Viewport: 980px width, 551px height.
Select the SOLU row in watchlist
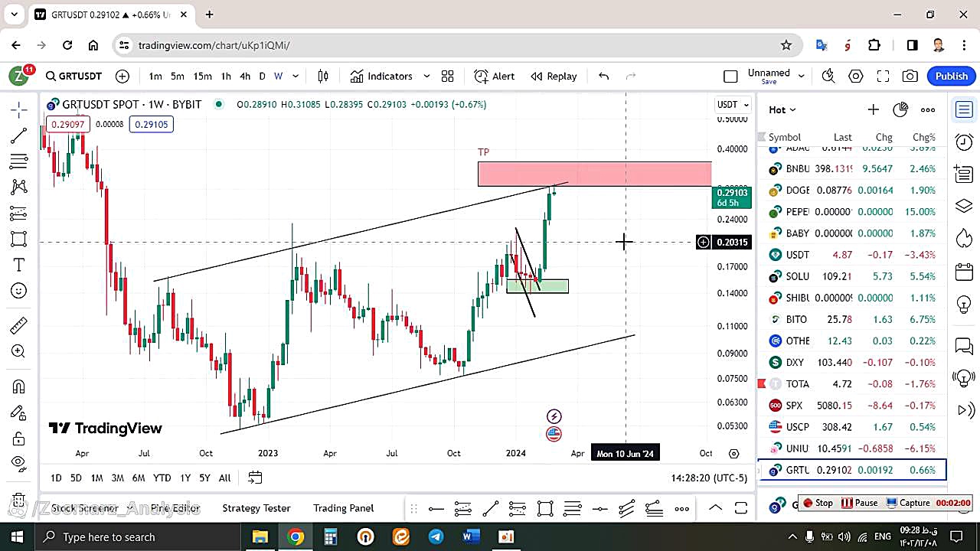click(852, 276)
